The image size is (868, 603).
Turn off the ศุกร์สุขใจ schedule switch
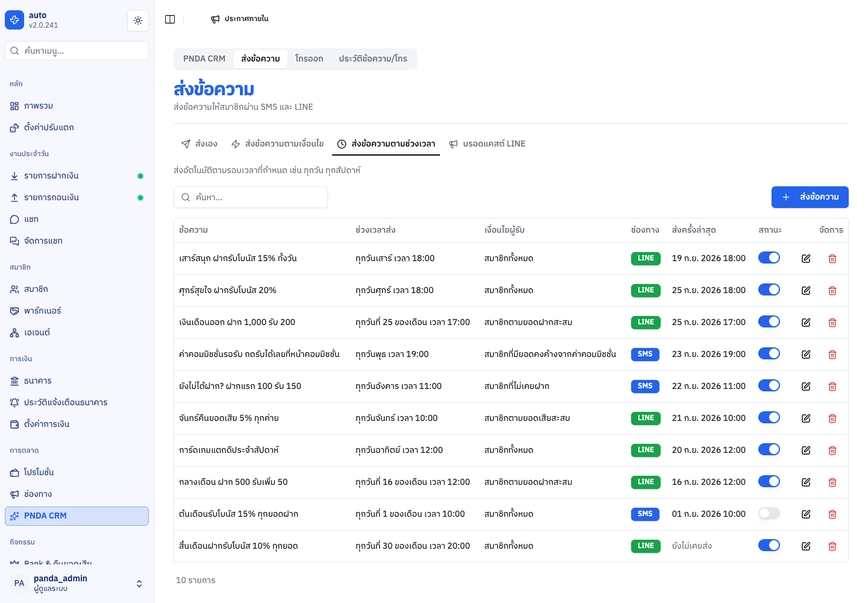pyautogui.click(x=769, y=290)
